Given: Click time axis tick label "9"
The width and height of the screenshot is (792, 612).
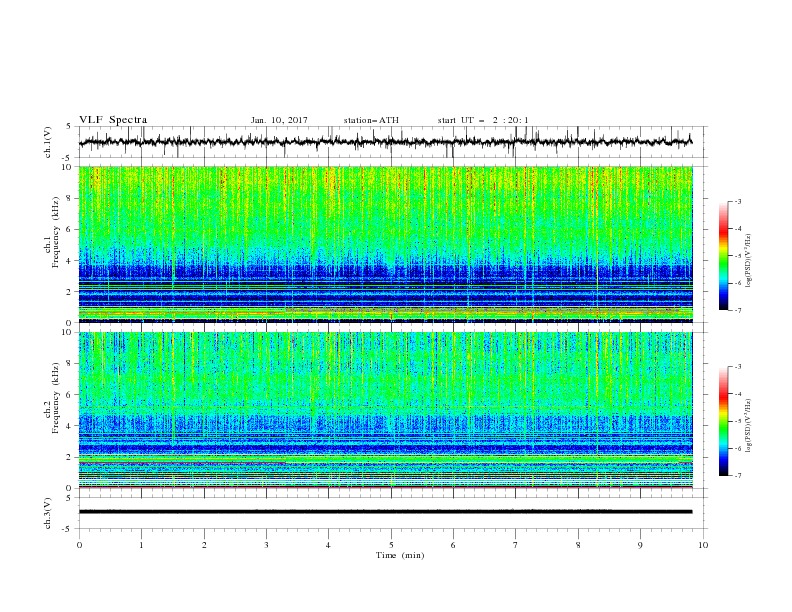Looking at the screenshot, I should (x=640, y=545).
